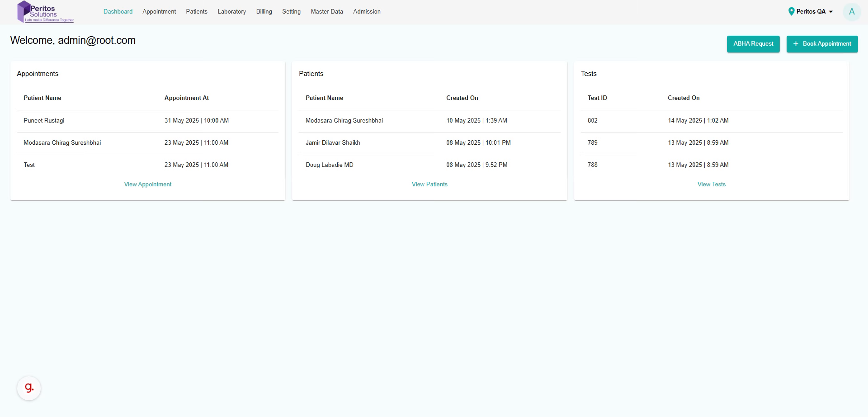The height and width of the screenshot is (417, 868).
Task: Open the user avatar profile icon
Action: pyautogui.click(x=851, y=12)
